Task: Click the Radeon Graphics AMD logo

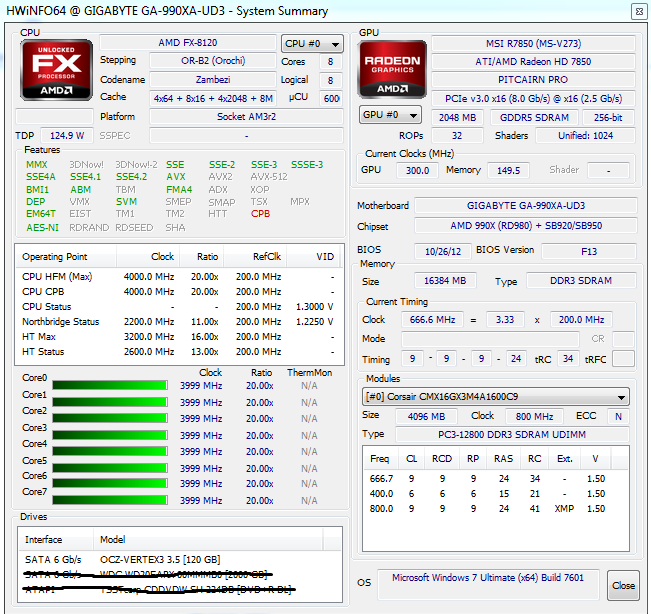Action: pos(392,69)
